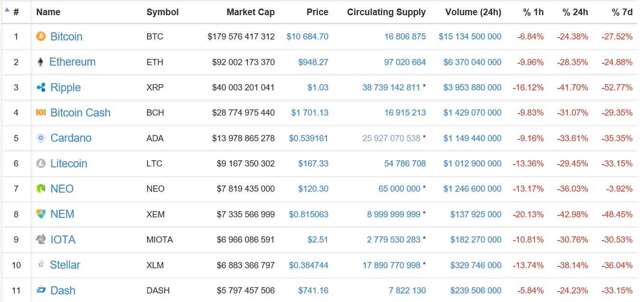
Task: Click Cardano circulating supply 25 927 070 538
Action: click(x=391, y=138)
